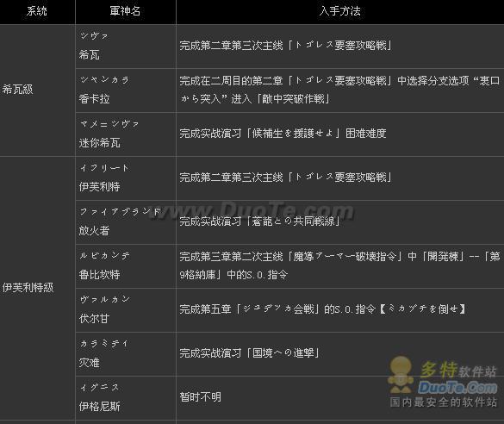Click the 鲁比坎特 eidolon name
The height and width of the screenshot is (424, 504).
100,275
